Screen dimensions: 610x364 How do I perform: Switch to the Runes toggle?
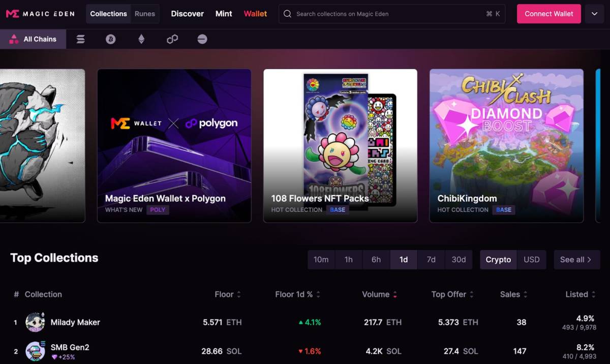(145, 14)
